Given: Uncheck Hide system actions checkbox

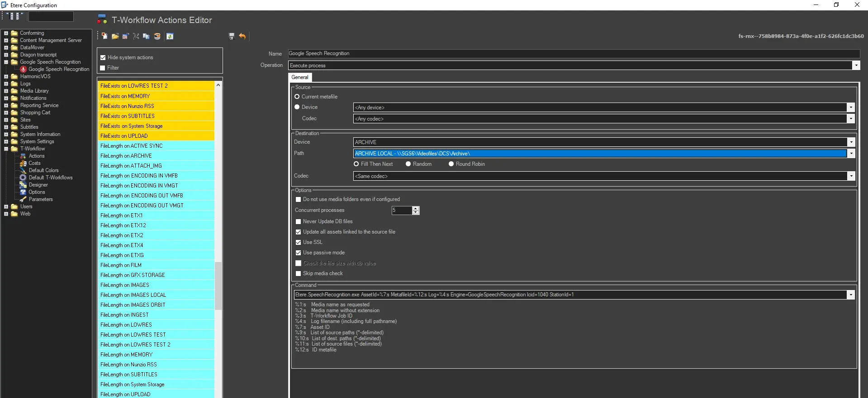Looking at the screenshot, I should click(103, 57).
